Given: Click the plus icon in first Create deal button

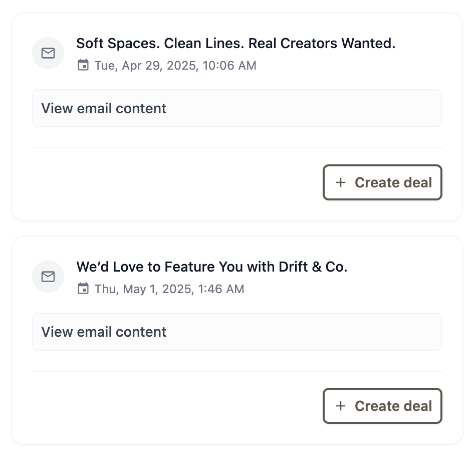Looking at the screenshot, I should point(341,182).
